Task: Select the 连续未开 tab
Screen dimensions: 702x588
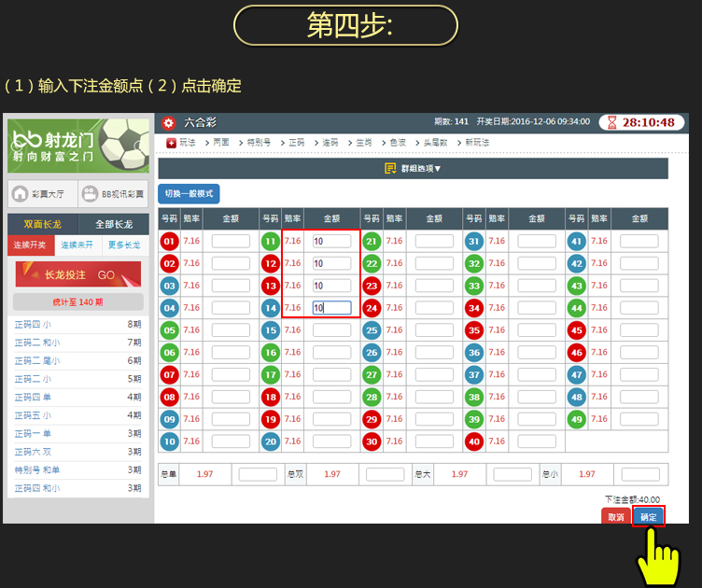Action: click(77, 245)
